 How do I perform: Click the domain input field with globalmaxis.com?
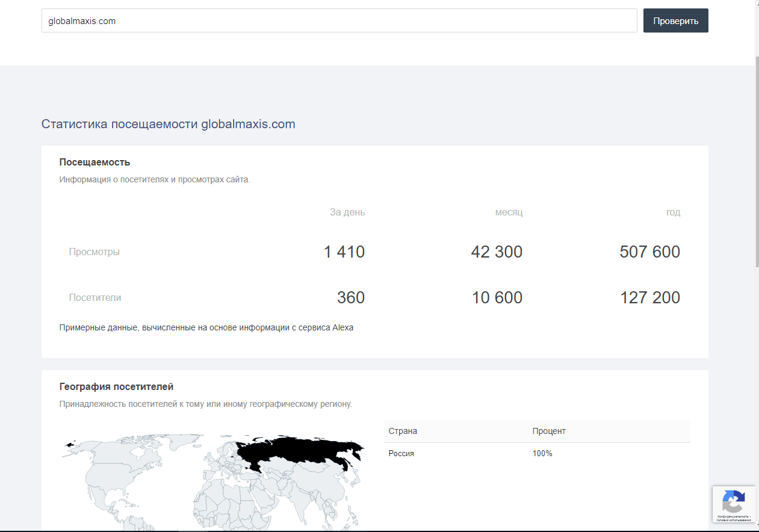[339, 20]
